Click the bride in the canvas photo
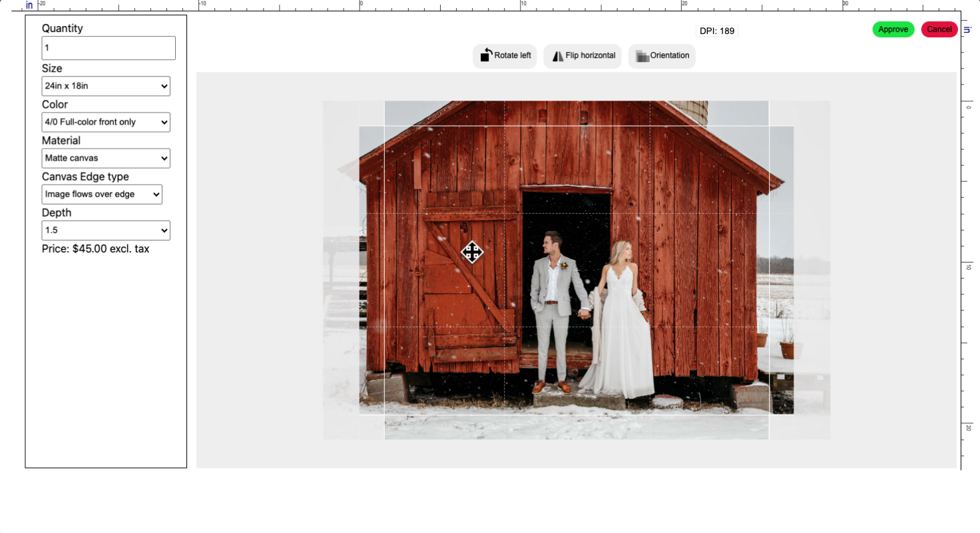The width and height of the screenshot is (980, 533). point(620,320)
